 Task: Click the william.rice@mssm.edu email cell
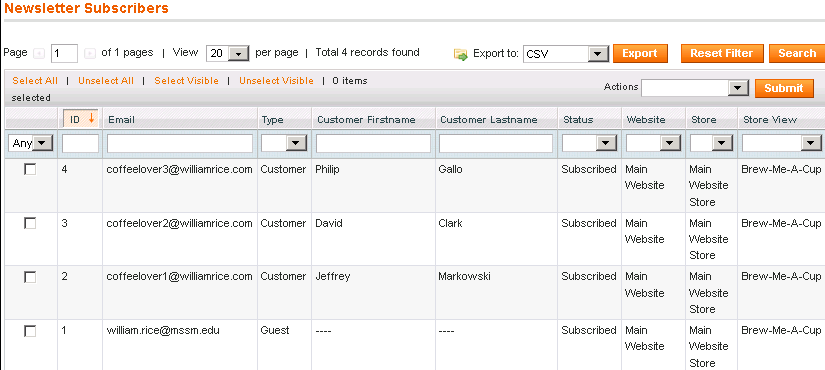[x=163, y=331]
